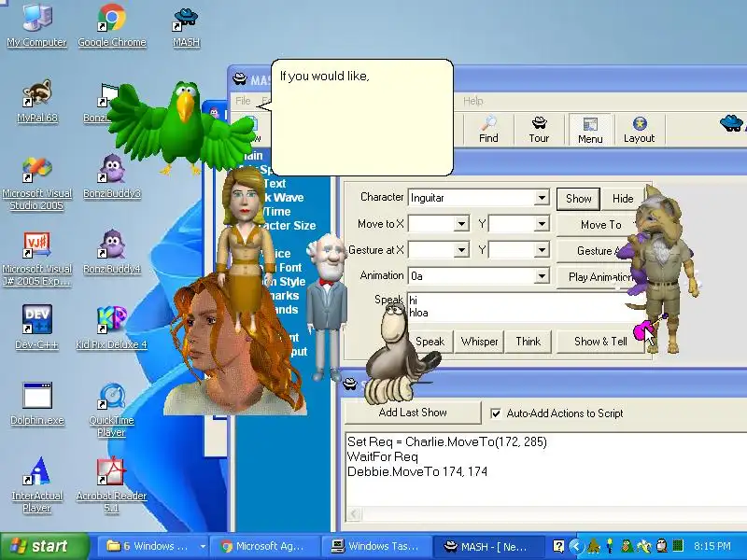Viewport: 747px width, 560px height.
Task: Click the speech balloon saying If you would like
Action: [x=362, y=118]
